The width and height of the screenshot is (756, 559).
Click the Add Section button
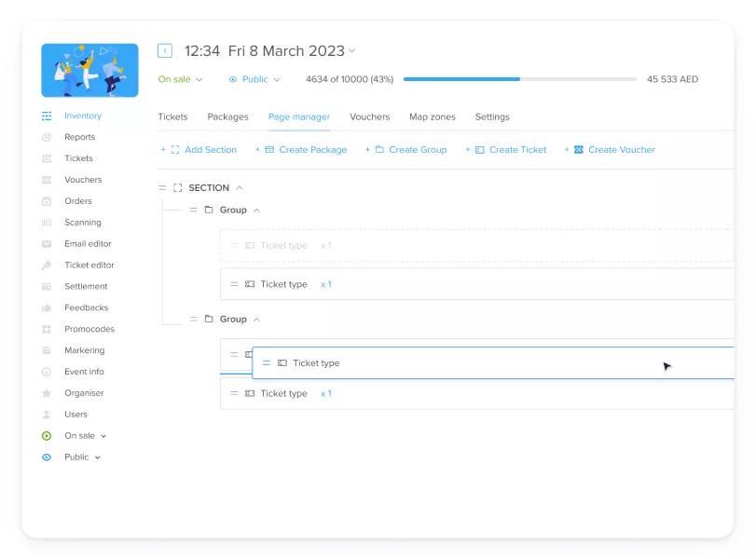pyautogui.click(x=204, y=150)
